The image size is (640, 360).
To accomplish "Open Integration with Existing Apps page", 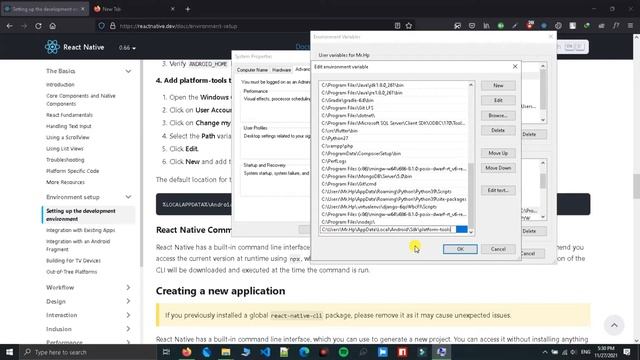I will click(80, 230).
